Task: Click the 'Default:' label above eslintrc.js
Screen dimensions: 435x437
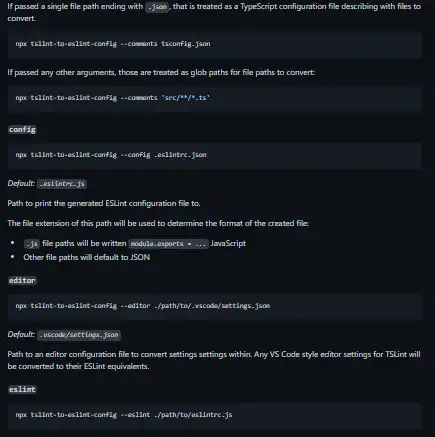Action: [x=21, y=183]
